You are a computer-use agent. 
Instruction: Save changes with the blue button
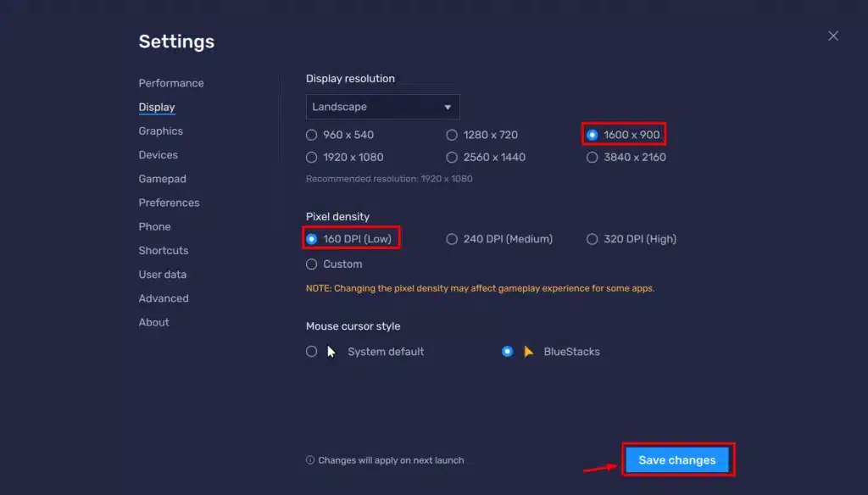tap(677, 460)
